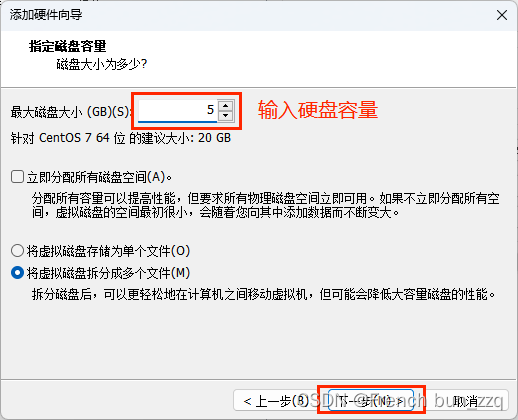Click the 磁盘大小为多少? subtitle text
Image resolution: width=518 pixels, height=420 pixels.
[102, 64]
